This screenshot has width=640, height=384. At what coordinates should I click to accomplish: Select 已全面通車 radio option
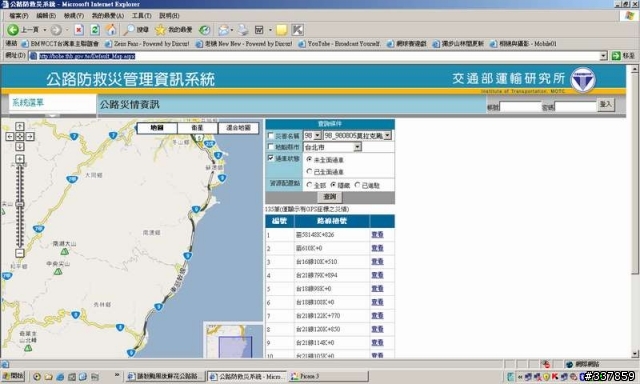coord(309,171)
